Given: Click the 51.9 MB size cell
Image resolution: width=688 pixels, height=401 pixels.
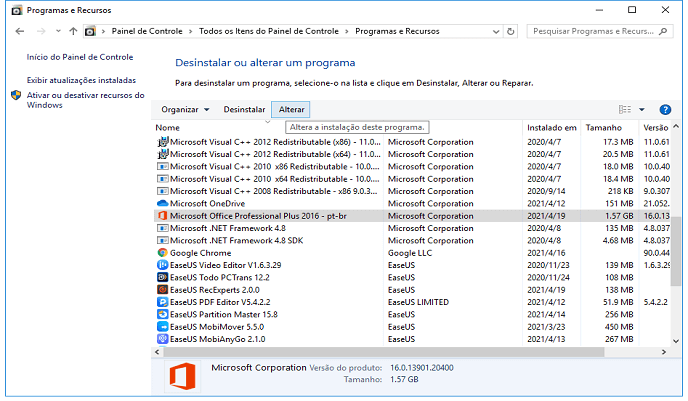Looking at the screenshot, I should click(x=618, y=302).
